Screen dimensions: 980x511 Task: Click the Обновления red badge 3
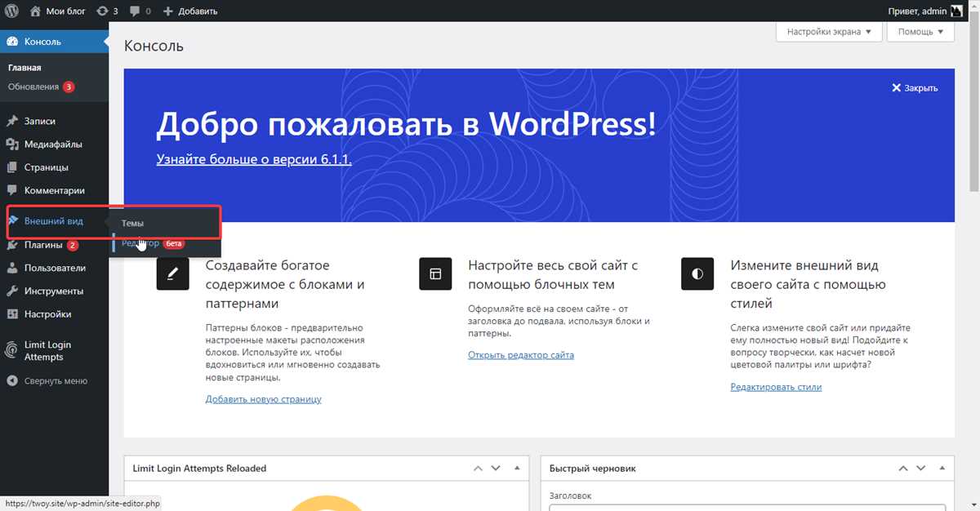(69, 87)
